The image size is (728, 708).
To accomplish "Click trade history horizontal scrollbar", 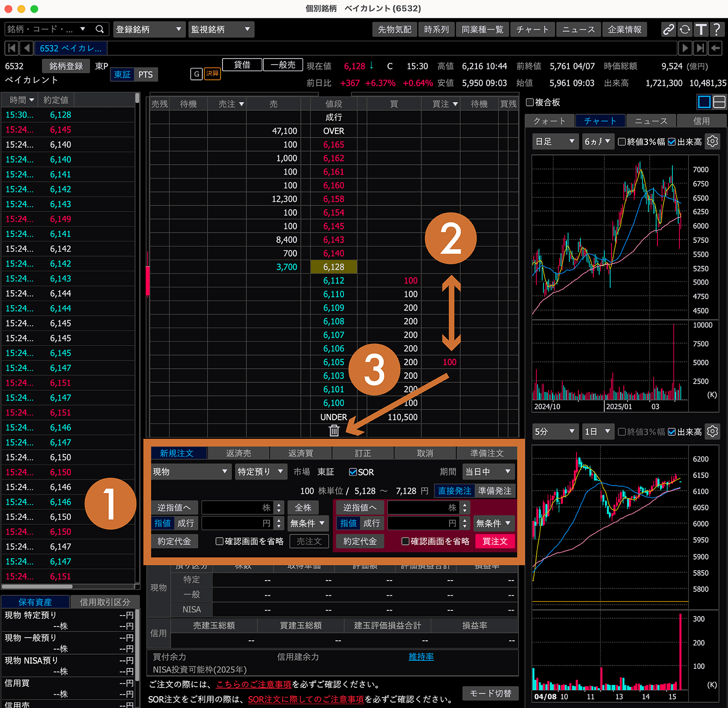I will pos(37,587).
